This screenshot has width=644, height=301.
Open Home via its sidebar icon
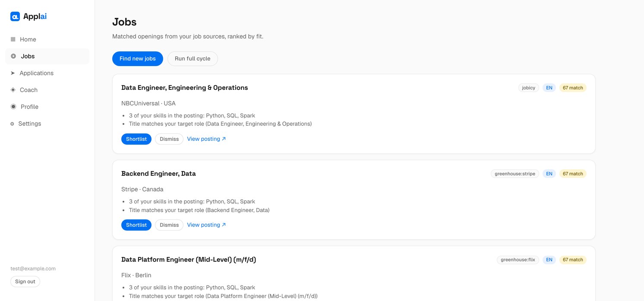13,39
